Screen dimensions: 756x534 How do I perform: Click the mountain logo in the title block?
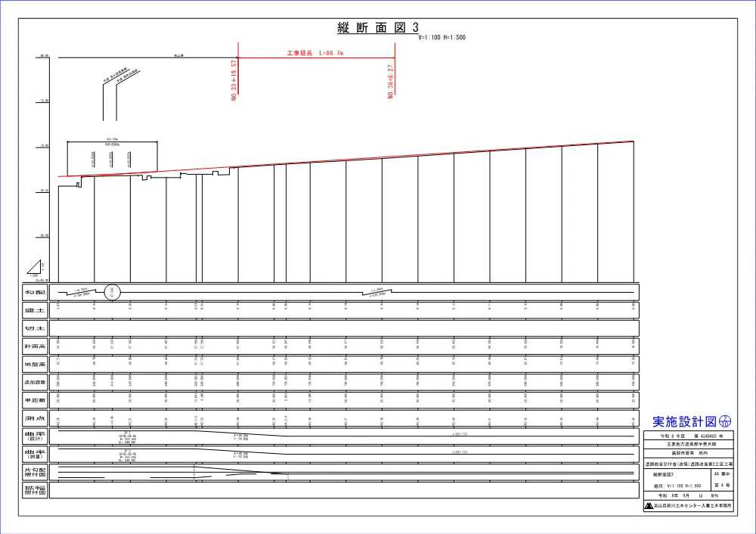click(x=649, y=506)
